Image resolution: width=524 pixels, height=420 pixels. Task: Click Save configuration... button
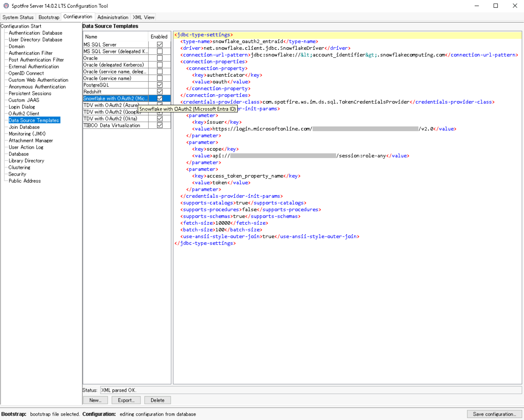pyautogui.click(x=494, y=414)
